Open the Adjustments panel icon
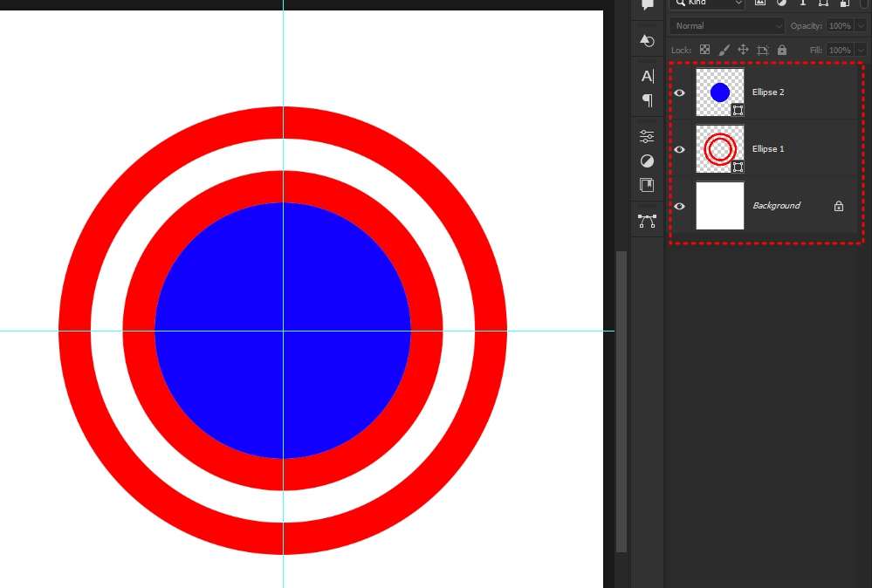Screen dimensions: 872x588 point(647,161)
